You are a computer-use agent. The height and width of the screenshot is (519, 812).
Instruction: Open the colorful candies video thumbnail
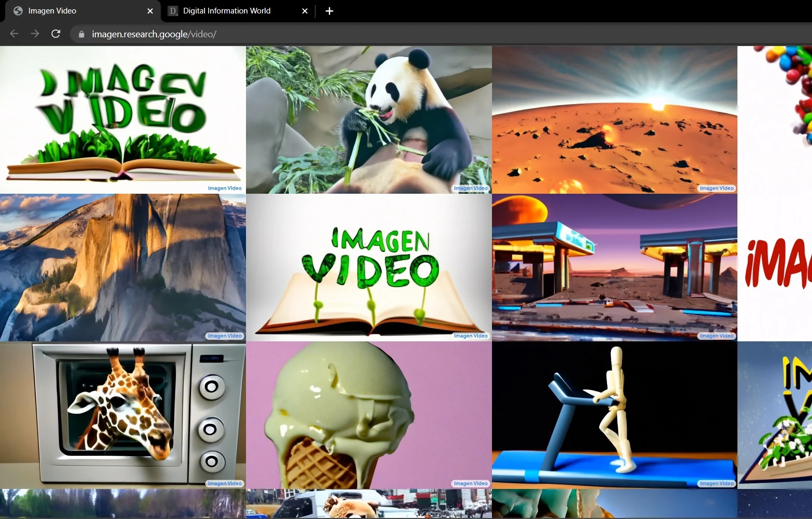tap(775, 120)
